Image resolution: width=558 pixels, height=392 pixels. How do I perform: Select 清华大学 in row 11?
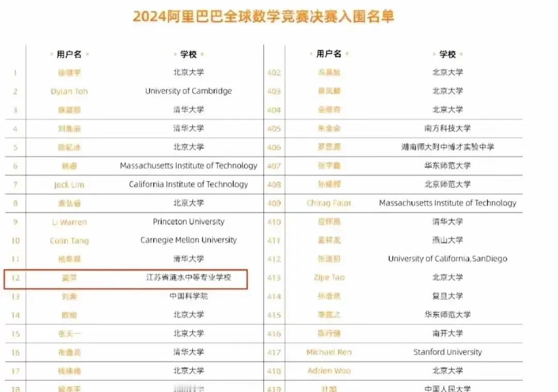click(x=188, y=259)
